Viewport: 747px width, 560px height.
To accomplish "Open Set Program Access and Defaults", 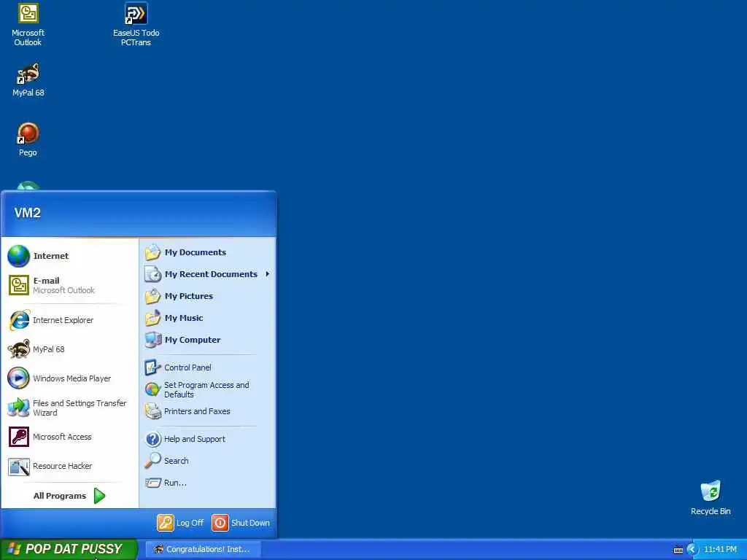I will (206, 389).
